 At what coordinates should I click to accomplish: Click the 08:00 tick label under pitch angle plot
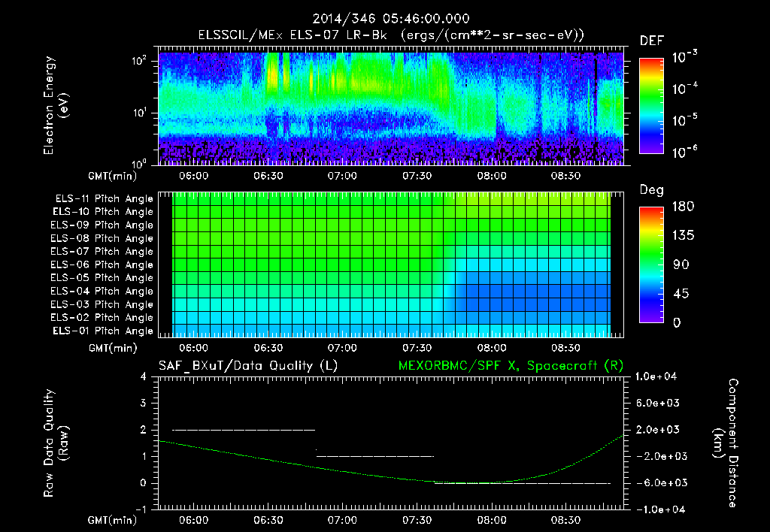click(x=492, y=348)
